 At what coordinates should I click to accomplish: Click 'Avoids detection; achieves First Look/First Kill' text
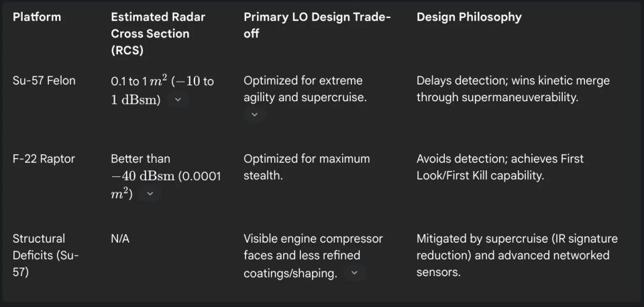coord(500,167)
